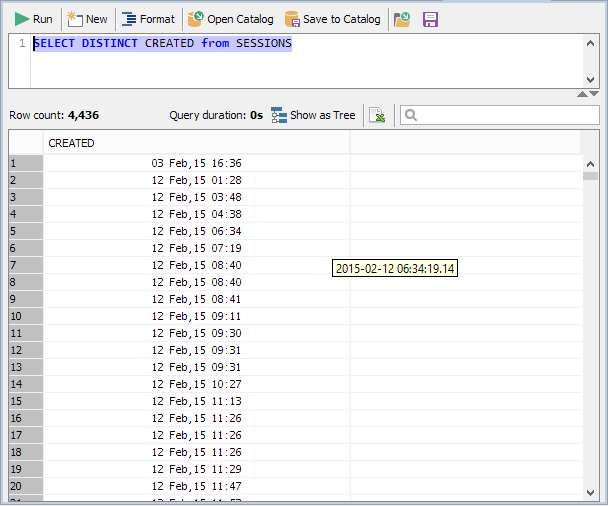Image resolution: width=608 pixels, height=506 pixels.
Task: Select cell 12 Feb,15 09:11
Action: [x=196, y=316]
